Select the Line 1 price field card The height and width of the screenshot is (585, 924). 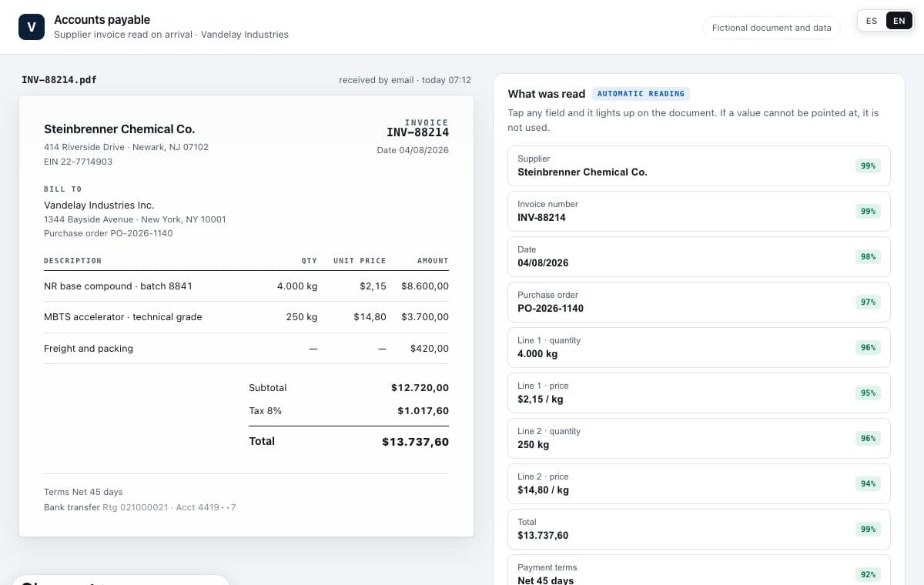point(699,393)
